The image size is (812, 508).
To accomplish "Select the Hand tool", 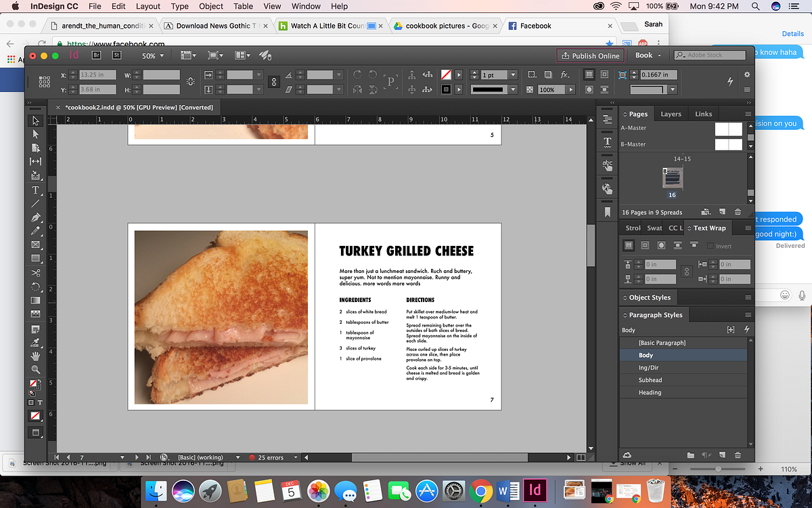I will (35, 356).
